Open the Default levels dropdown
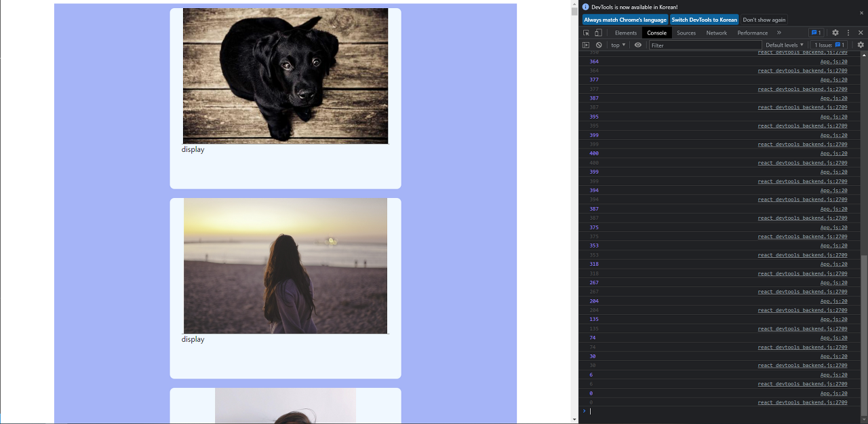This screenshot has height=424, width=868. 785,45
